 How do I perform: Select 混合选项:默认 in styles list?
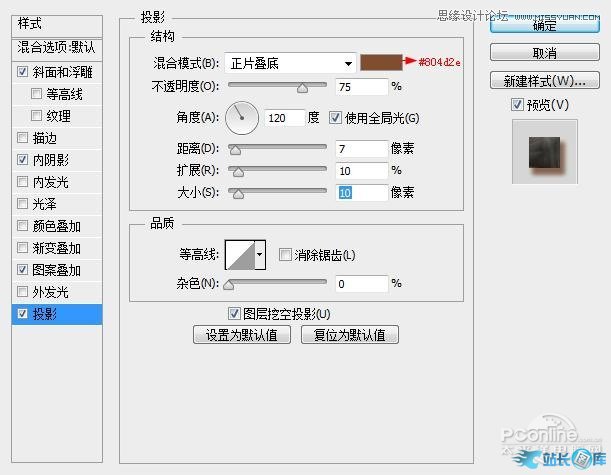point(56,47)
